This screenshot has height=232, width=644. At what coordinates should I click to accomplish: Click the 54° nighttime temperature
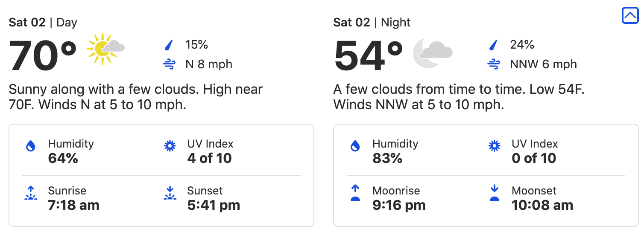coord(368,55)
